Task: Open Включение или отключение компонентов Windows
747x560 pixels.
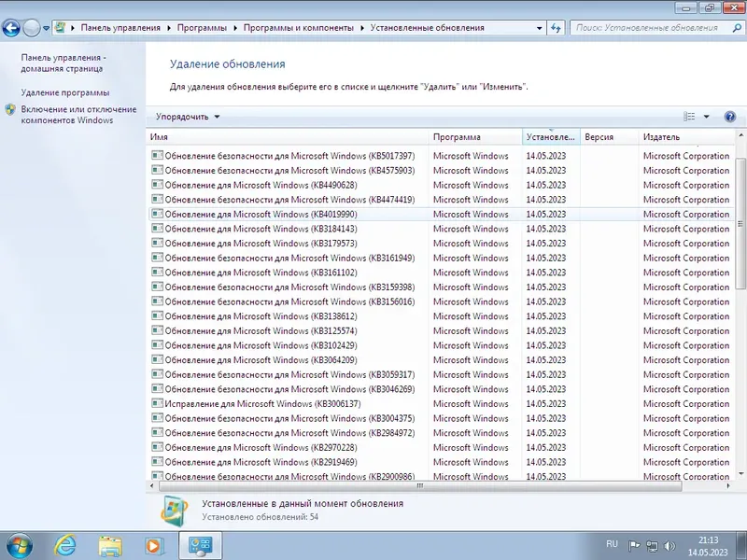Action: [78, 115]
